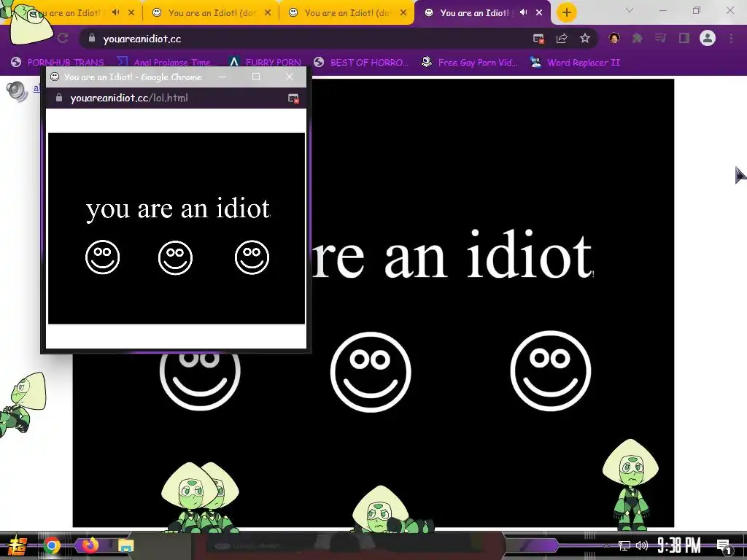Open the 9:38 PM taskbar clock
This screenshot has width=747, height=560.
point(679,545)
